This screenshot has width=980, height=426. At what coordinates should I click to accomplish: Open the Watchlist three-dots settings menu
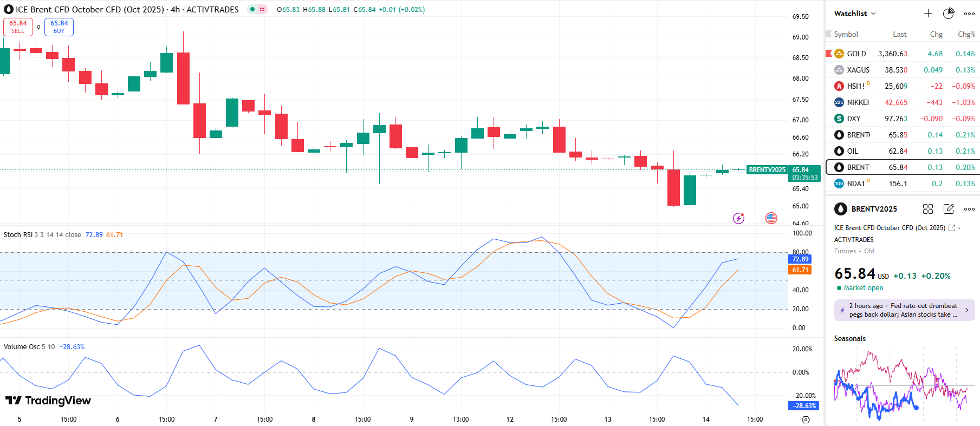click(x=969, y=14)
